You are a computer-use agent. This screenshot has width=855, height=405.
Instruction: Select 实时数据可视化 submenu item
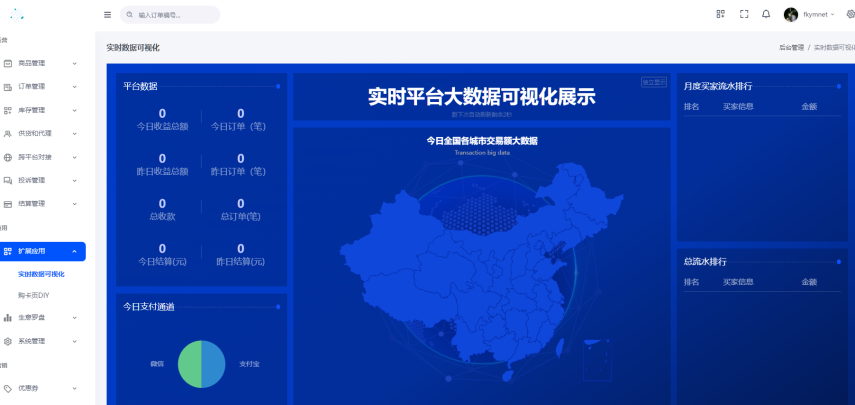41,274
